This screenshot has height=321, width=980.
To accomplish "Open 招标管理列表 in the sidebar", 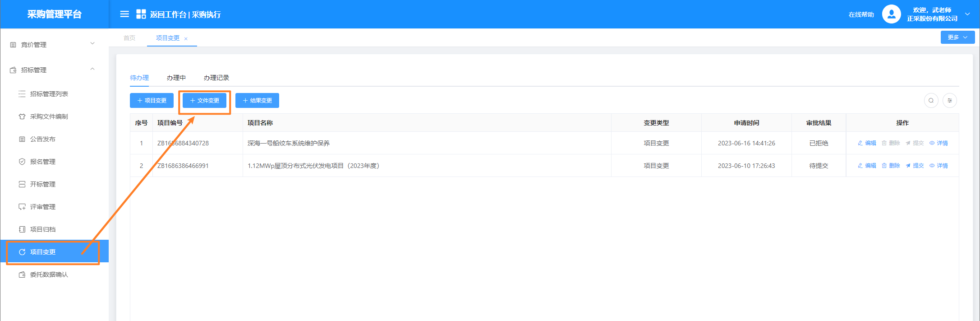I will [x=49, y=94].
